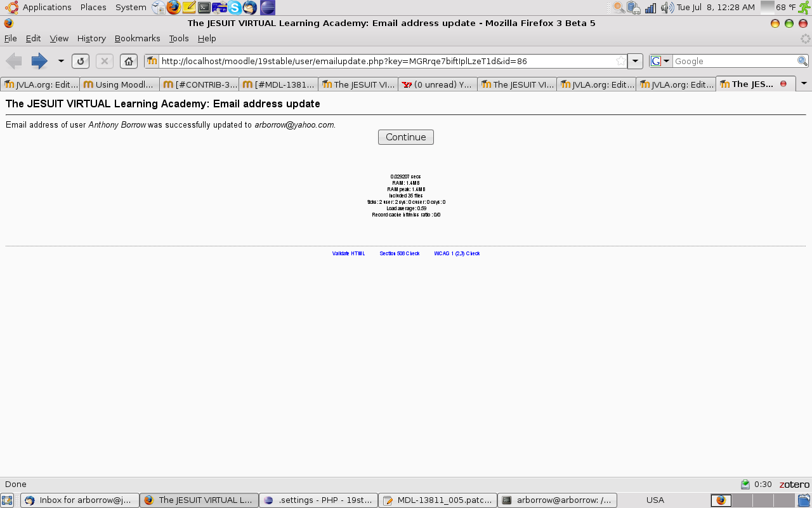This screenshot has width=812, height=508.
Task: Open the System menu in top panel
Action: coord(131,8)
